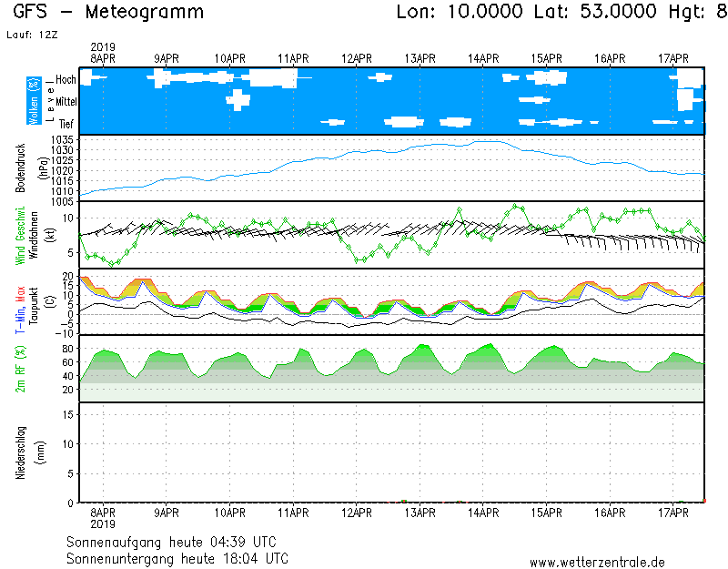The image size is (728, 569).
Task: Click the Taupunkt axis label
Action: [x=34, y=301]
